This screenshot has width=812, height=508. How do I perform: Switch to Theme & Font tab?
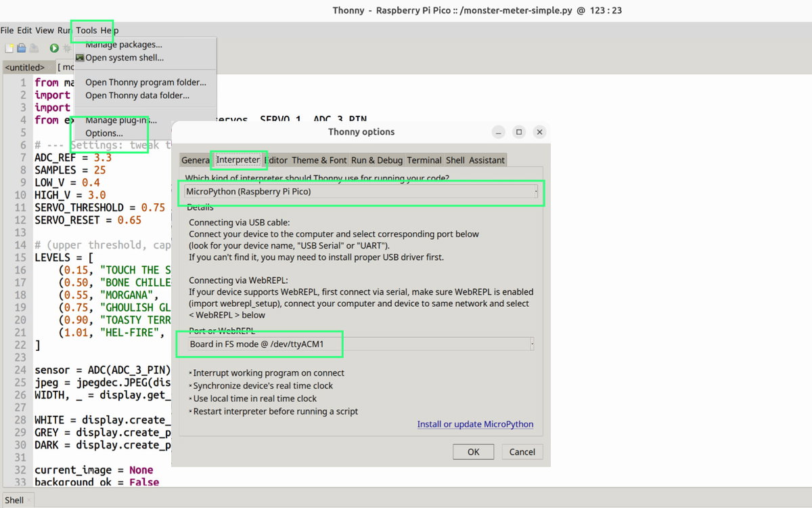(319, 160)
